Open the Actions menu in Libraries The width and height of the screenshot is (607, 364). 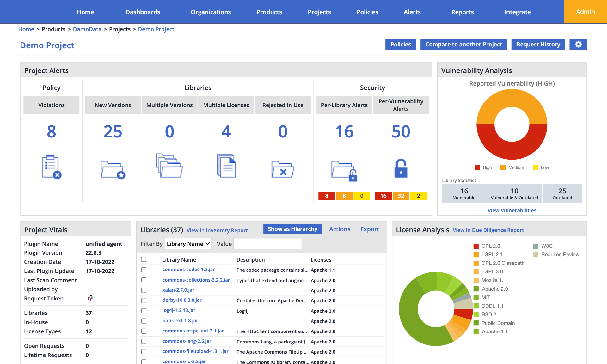pyautogui.click(x=340, y=229)
